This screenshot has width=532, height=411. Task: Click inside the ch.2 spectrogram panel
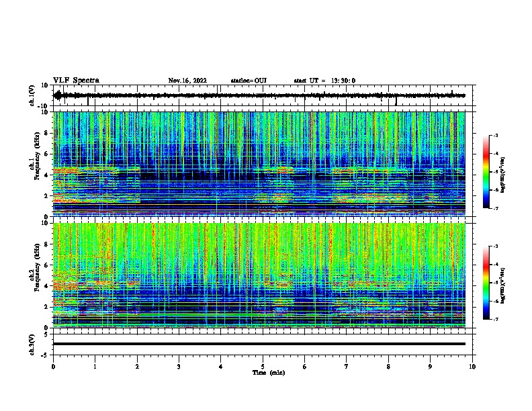[x=259, y=275]
